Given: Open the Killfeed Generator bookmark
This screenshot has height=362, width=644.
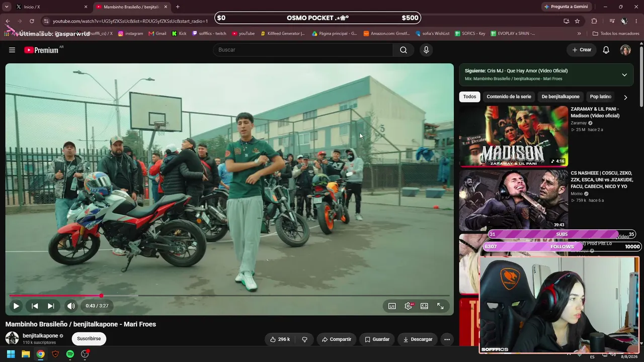Looking at the screenshot, I should coord(283,34).
